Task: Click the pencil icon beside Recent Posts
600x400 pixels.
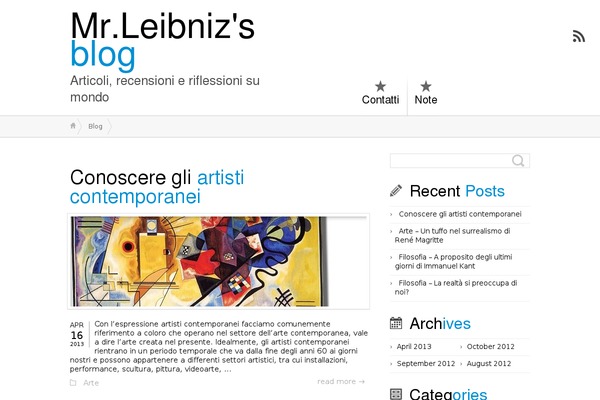Action: pyautogui.click(x=396, y=190)
